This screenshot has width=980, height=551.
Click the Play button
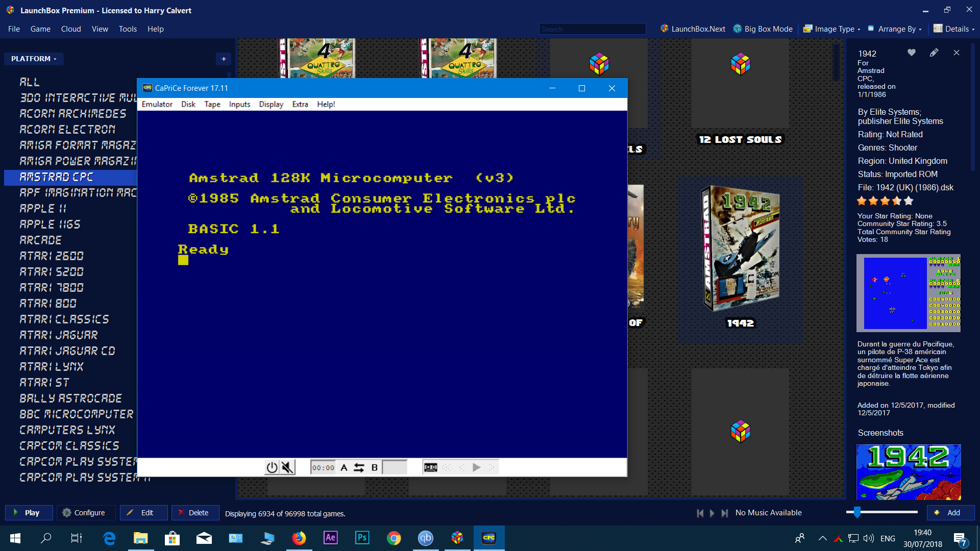click(29, 513)
